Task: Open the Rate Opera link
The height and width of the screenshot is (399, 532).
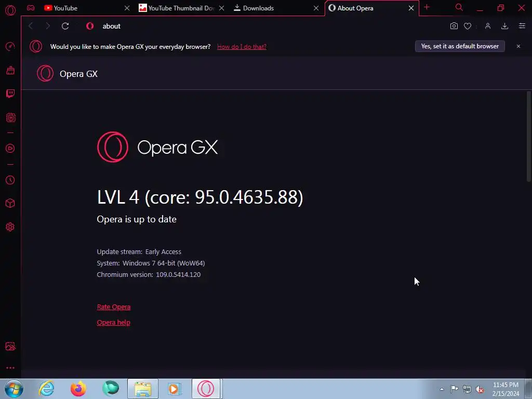Action: point(114,307)
